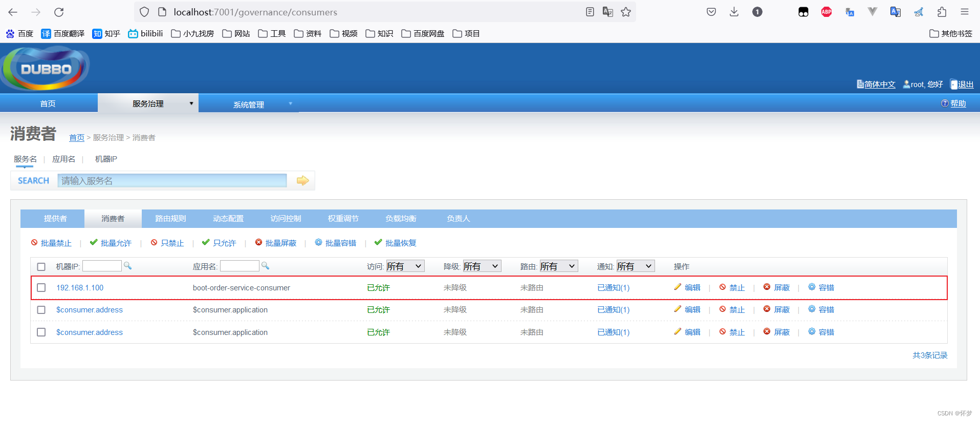Open reader view icon in address bar
Image resolution: width=980 pixels, height=421 pixels.
tap(590, 12)
